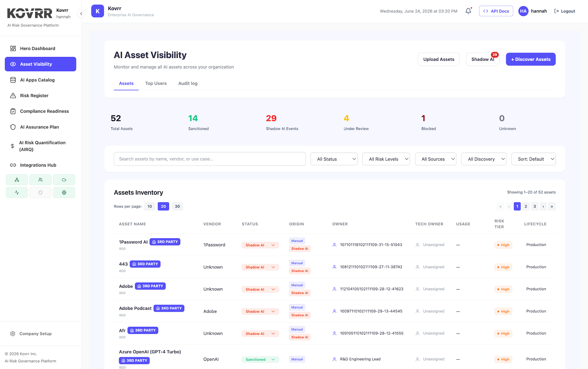Screen dimensions: 588x369
Task: Open Compliance Readiness
Action: pyautogui.click(x=40, y=111)
